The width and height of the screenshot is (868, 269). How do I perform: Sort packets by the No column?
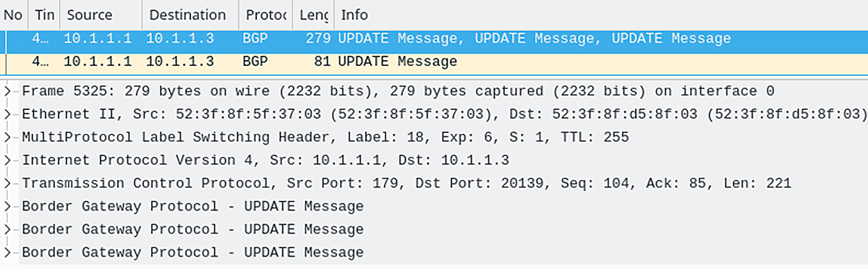coord(14,14)
